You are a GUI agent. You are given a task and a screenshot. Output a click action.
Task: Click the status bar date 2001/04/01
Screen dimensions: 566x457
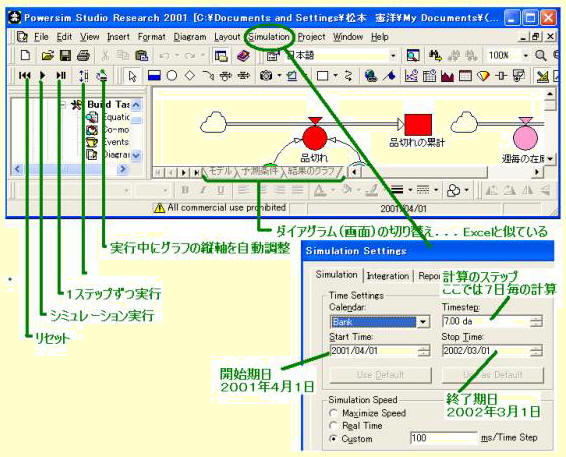click(x=404, y=208)
